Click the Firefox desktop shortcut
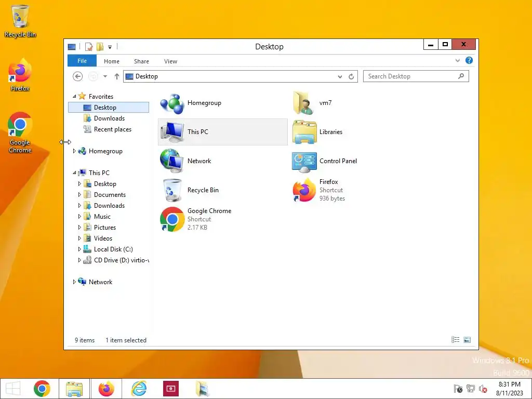Viewport: 532px width, 399px height. pos(20,75)
